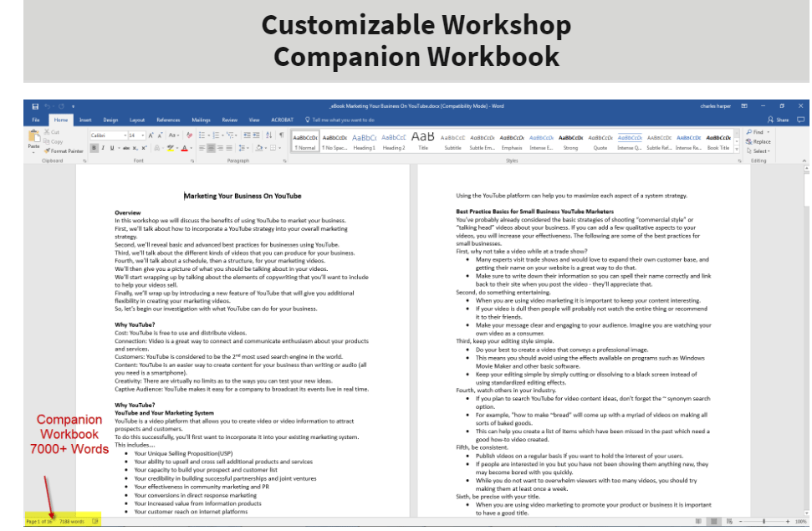Select the Center alignment icon
Image resolution: width=812 pixels, height=531 pixels.
pos(211,148)
